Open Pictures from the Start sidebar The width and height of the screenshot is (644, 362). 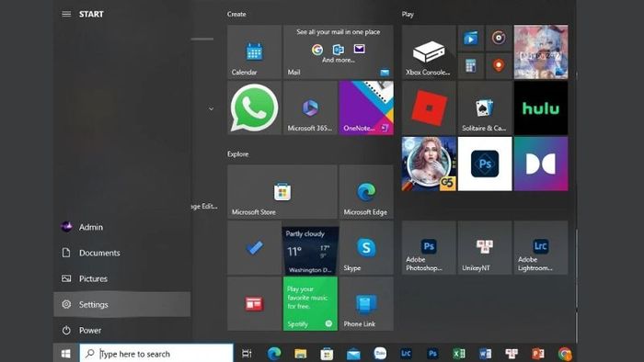tap(122, 278)
